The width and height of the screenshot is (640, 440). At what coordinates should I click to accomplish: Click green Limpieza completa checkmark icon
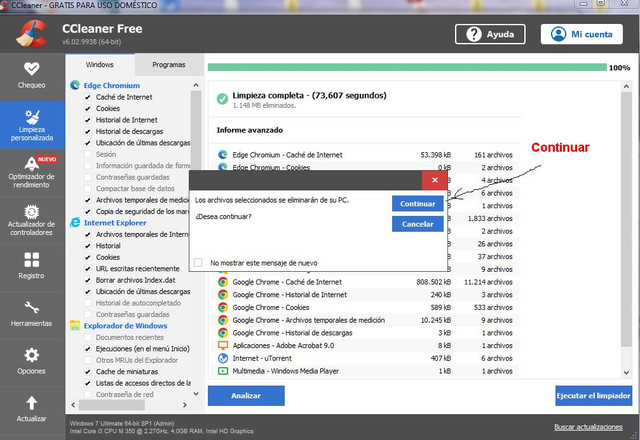coord(222,99)
